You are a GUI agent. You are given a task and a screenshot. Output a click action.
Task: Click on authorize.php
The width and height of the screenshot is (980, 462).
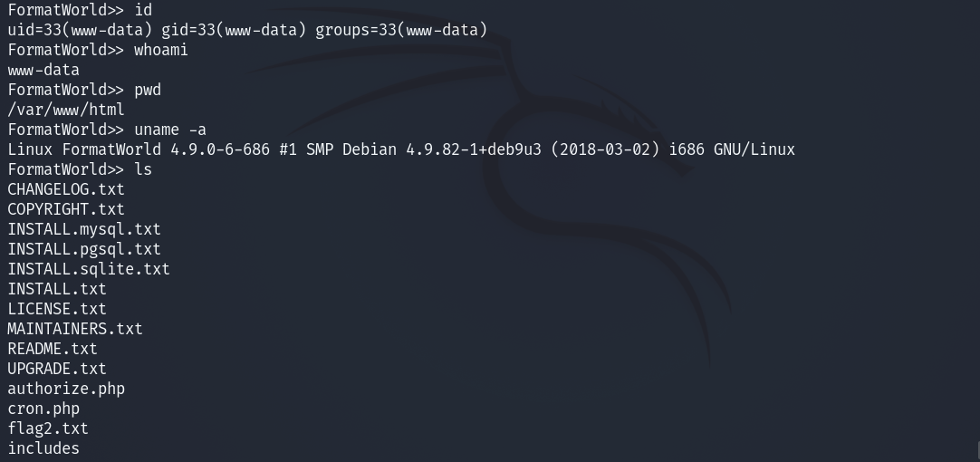pyautogui.click(x=66, y=389)
